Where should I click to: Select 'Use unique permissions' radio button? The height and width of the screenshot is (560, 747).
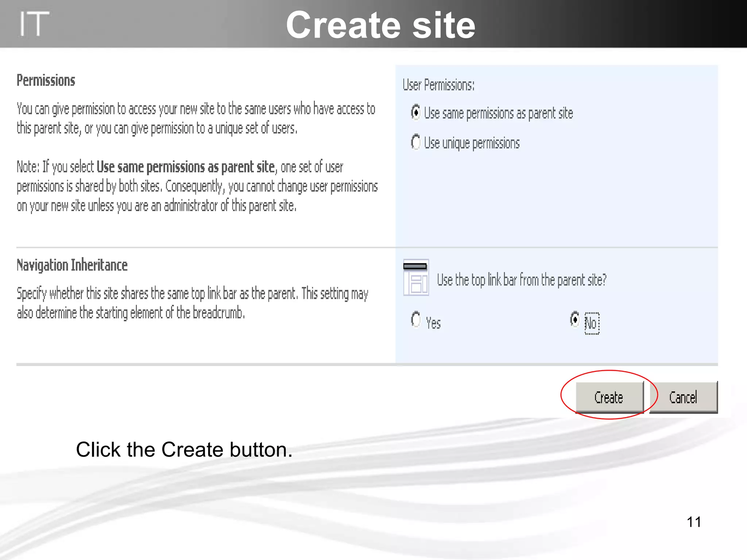[415, 142]
